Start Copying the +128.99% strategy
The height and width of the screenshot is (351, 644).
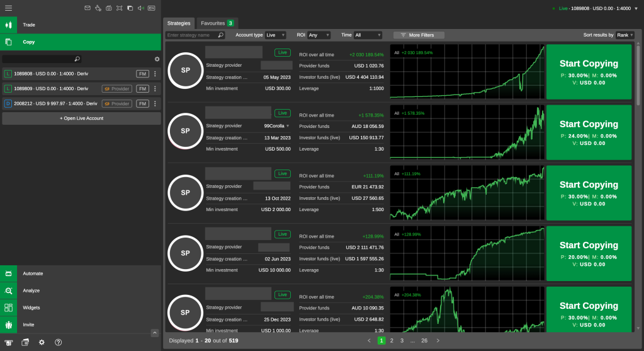click(x=589, y=253)
